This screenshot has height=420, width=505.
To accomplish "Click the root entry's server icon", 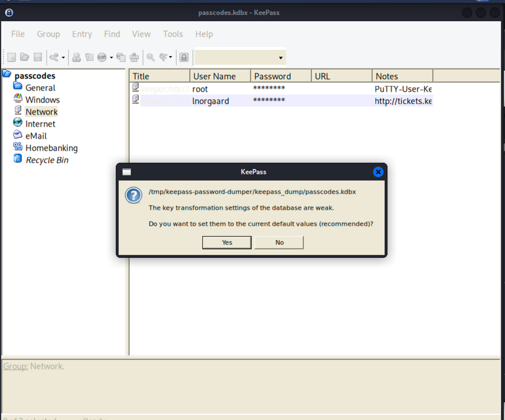I will [136, 87].
